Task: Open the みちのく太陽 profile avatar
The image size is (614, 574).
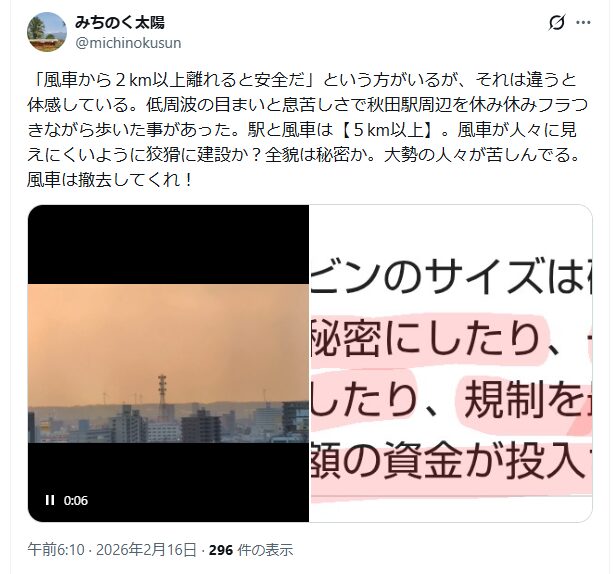Action: click(47, 32)
